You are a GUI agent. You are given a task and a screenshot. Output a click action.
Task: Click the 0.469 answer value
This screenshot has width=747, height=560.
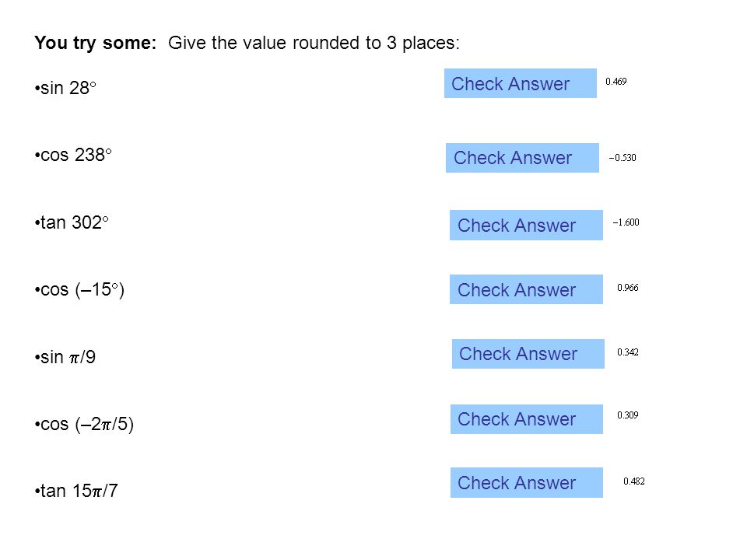616,82
